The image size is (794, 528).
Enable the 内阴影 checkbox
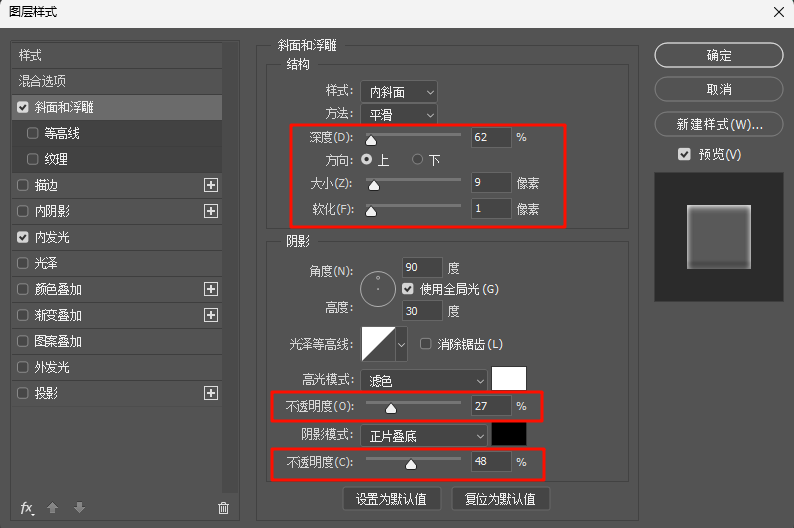click(x=23, y=211)
